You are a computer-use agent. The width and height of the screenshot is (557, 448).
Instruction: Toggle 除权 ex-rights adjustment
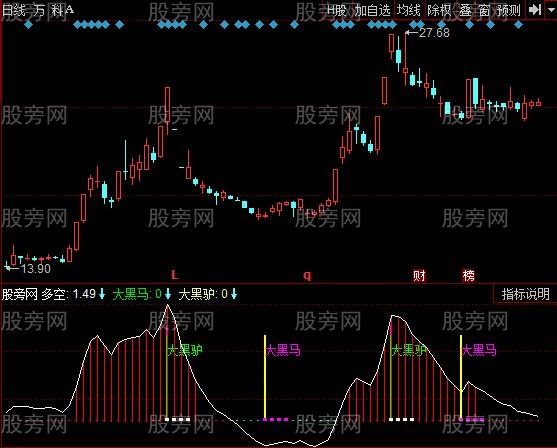[439, 10]
